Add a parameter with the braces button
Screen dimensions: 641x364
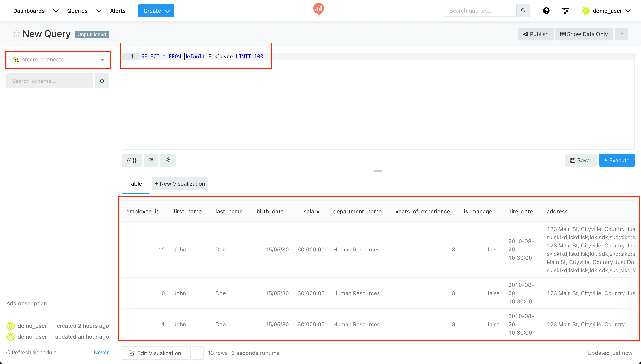pos(132,160)
